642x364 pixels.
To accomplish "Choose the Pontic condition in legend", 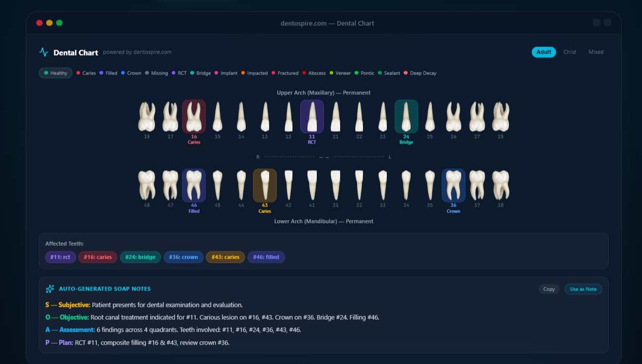I will pyautogui.click(x=364, y=73).
